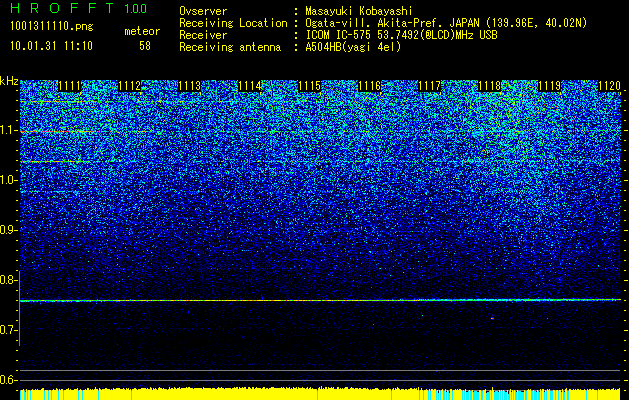This screenshot has height=400, width=629.
Task: Click the version number 1.0.0
Action: pyautogui.click(x=136, y=8)
